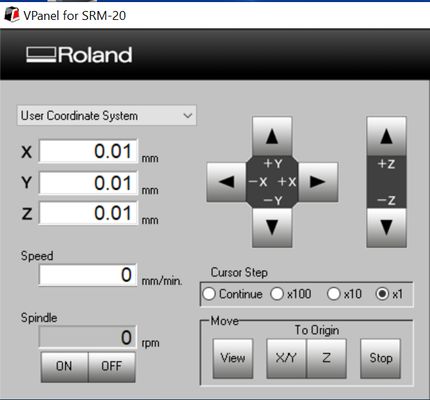Jog the tool in the +Y direction
Image resolution: width=430 pixels, height=400 pixels.
(x=272, y=136)
